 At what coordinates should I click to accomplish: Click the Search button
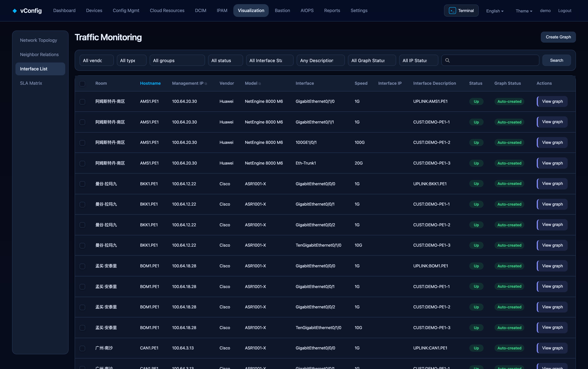click(557, 60)
